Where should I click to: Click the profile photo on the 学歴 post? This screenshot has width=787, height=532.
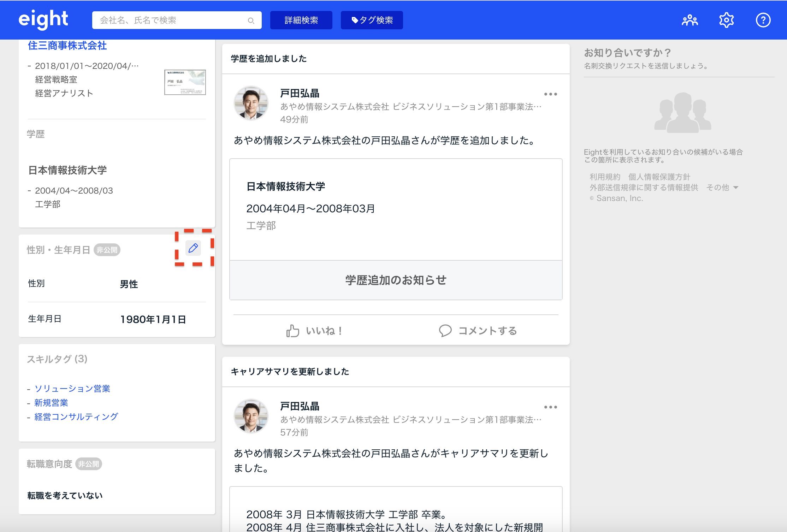click(x=251, y=103)
